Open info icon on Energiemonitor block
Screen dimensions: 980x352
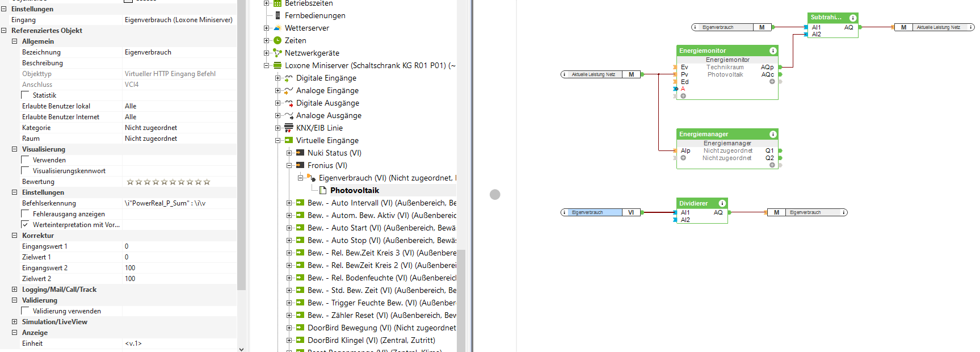(x=773, y=51)
